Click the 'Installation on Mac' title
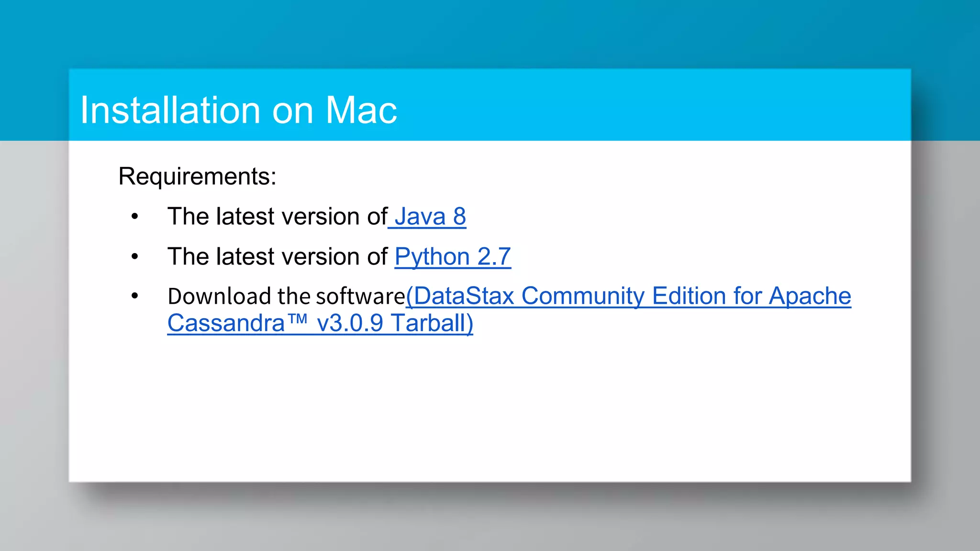This screenshot has height=551, width=980. pyautogui.click(x=238, y=110)
